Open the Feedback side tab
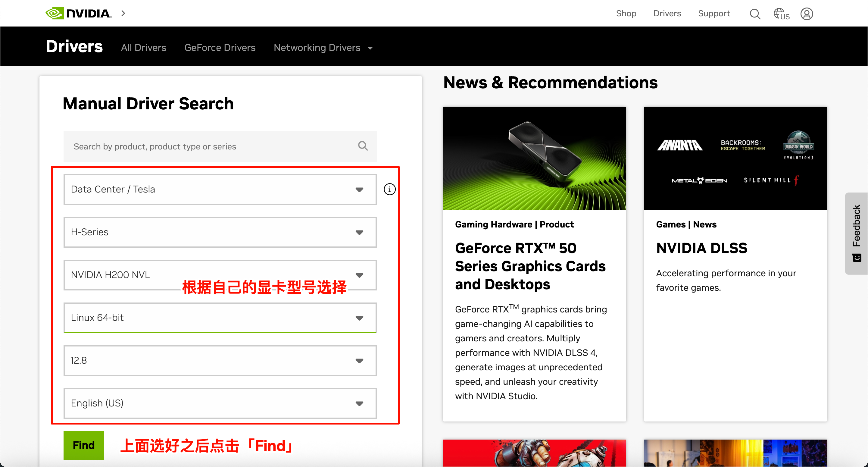 coord(856,233)
